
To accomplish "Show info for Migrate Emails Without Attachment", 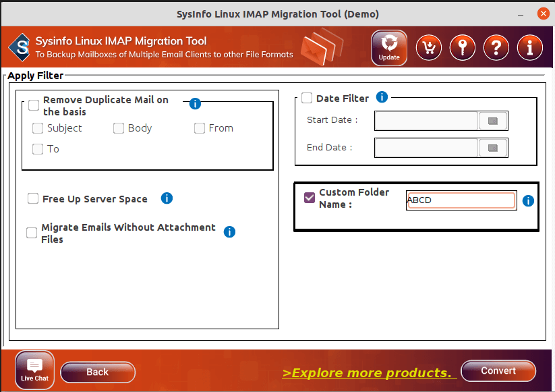I will coord(230,232).
